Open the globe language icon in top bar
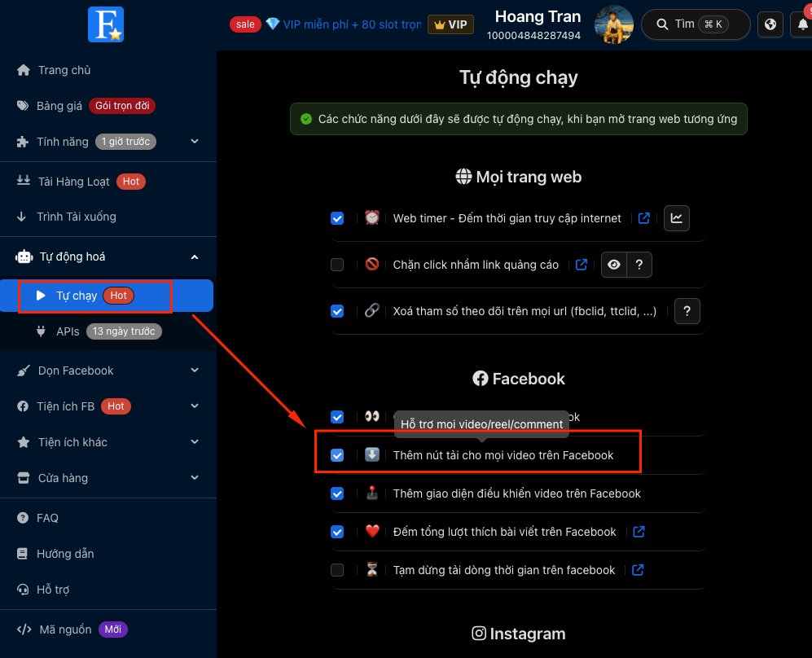812x658 pixels. 770,24
